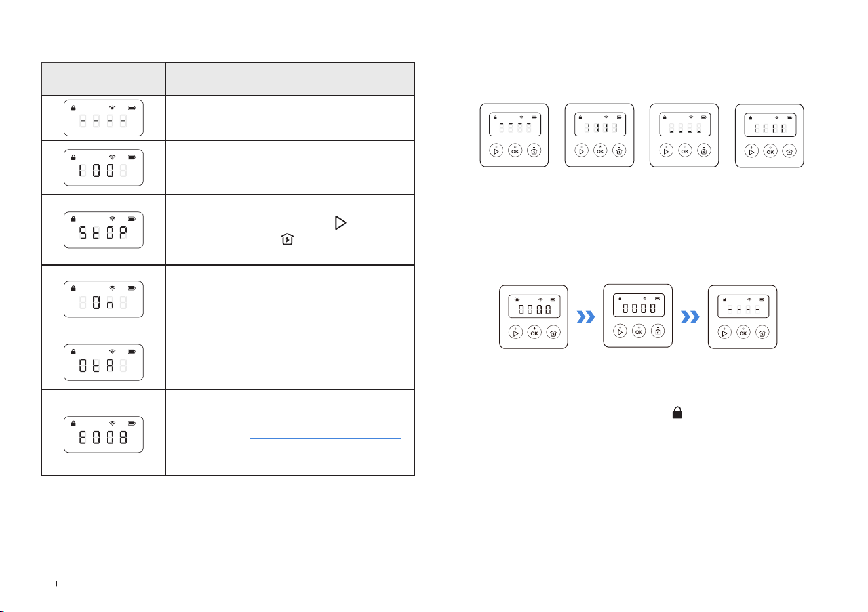868x612 pixels.
Task: Click blue double chevron after sun-icon panel
Action: tap(585, 317)
